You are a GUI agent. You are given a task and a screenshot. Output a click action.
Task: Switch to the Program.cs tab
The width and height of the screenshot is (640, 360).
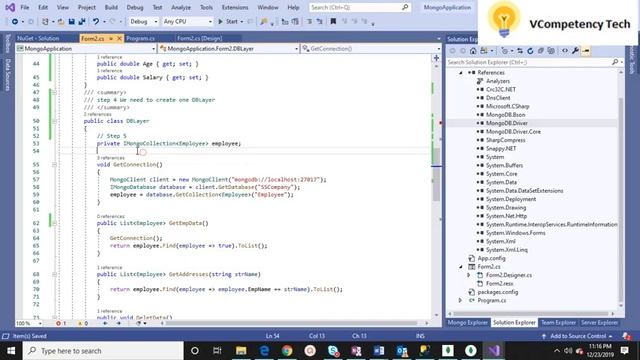click(140, 38)
